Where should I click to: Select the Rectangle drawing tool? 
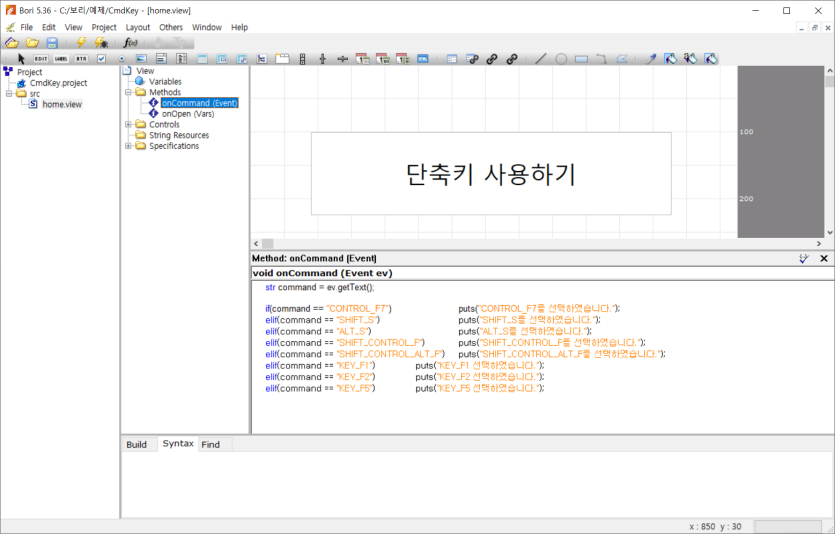coord(581,59)
